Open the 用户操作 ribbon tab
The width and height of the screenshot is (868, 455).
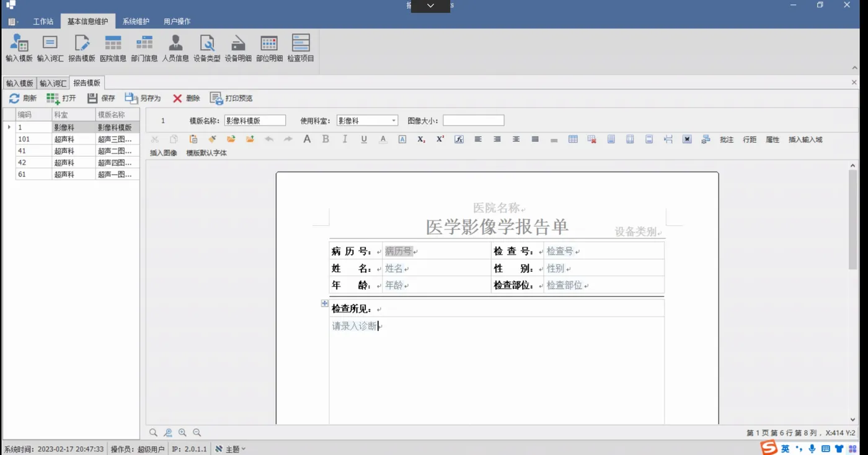177,21
